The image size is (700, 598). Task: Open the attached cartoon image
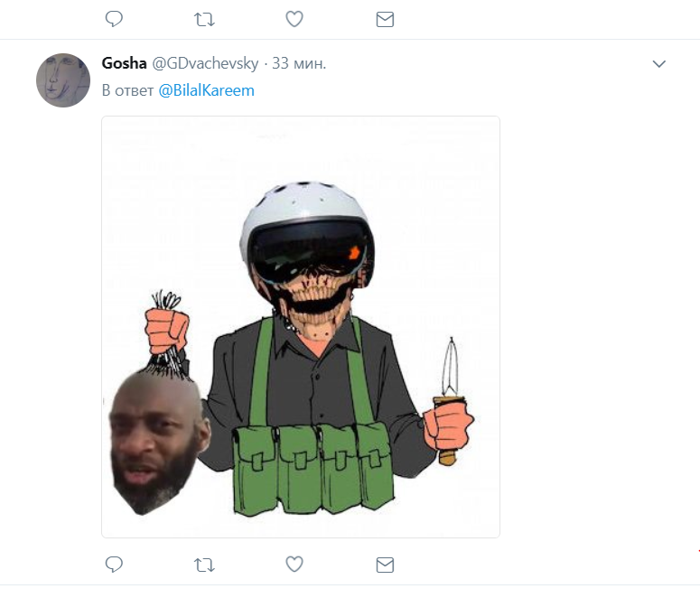pyautogui.click(x=301, y=327)
